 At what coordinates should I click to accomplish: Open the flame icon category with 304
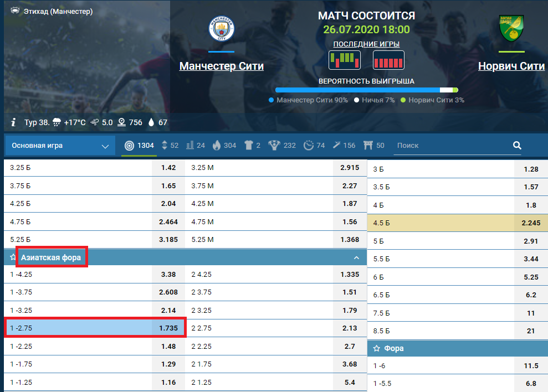pos(224,146)
